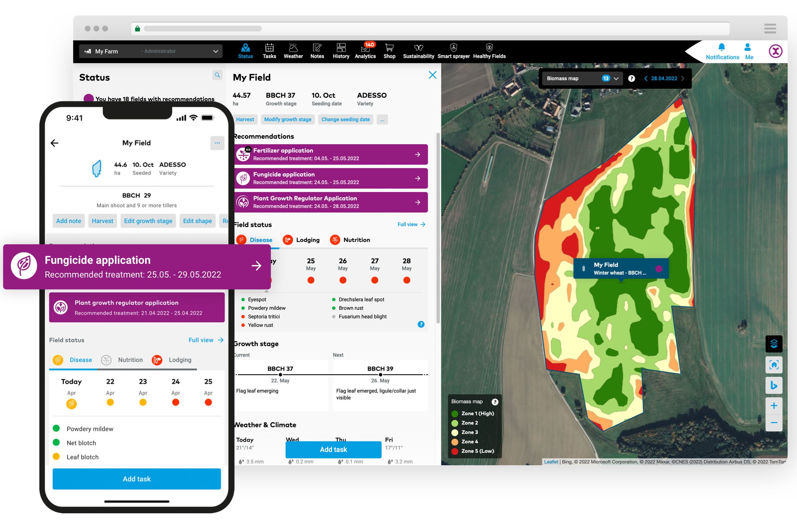Open the Shop
This screenshot has width=797, height=532.
(389, 51)
